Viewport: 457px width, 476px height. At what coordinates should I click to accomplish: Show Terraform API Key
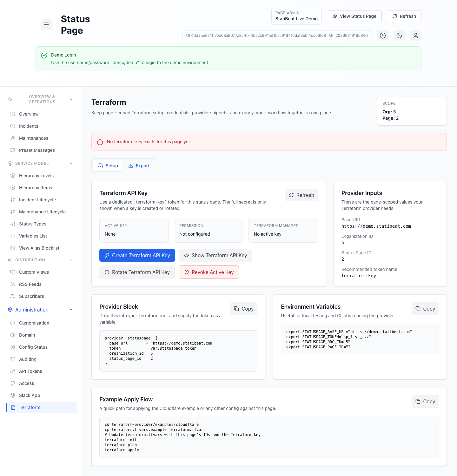(215, 255)
